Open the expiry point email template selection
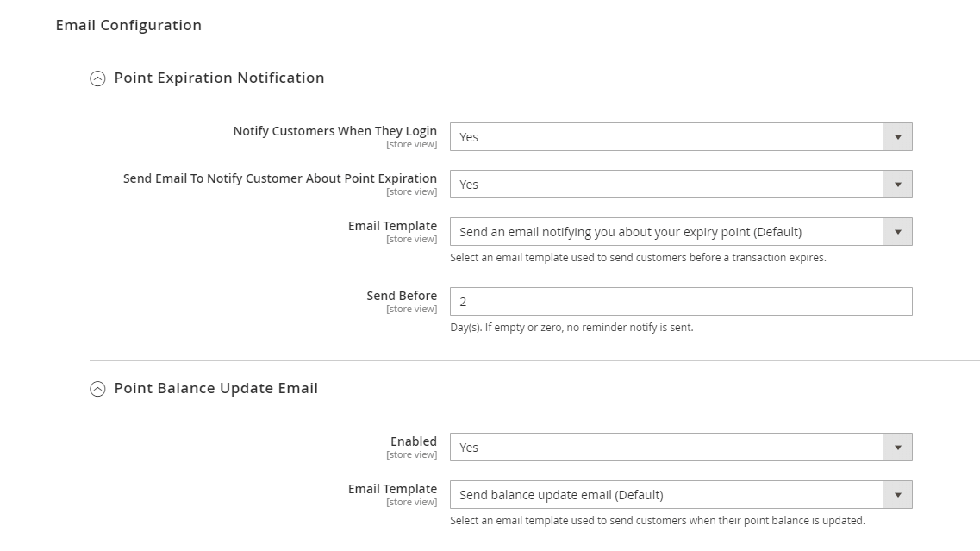980x551 pixels. (665, 232)
